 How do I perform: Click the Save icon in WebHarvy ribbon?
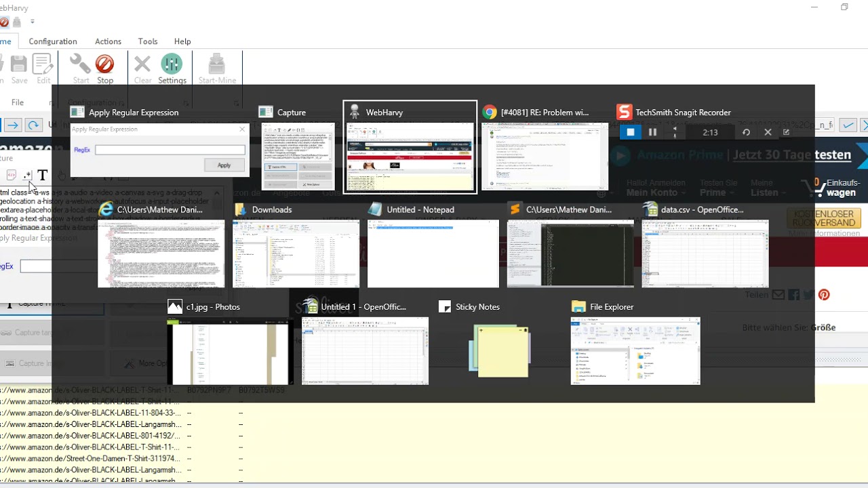tap(19, 64)
